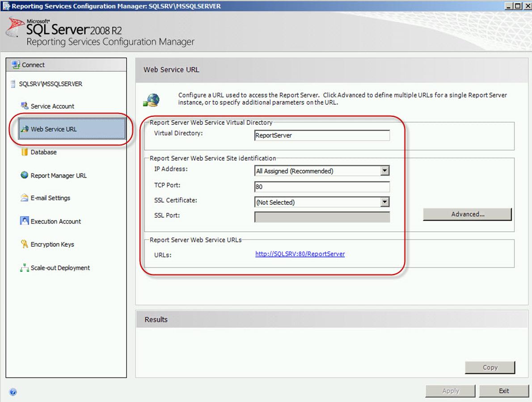Image resolution: width=532 pixels, height=402 pixels.
Task: Click the Virtual Directory text field
Action: [x=322, y=135]
